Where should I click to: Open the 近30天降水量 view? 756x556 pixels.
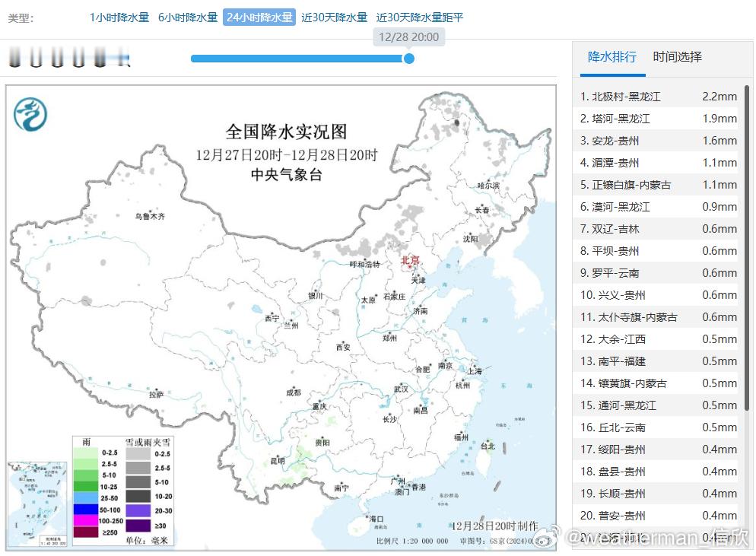[x=334, y=17]
